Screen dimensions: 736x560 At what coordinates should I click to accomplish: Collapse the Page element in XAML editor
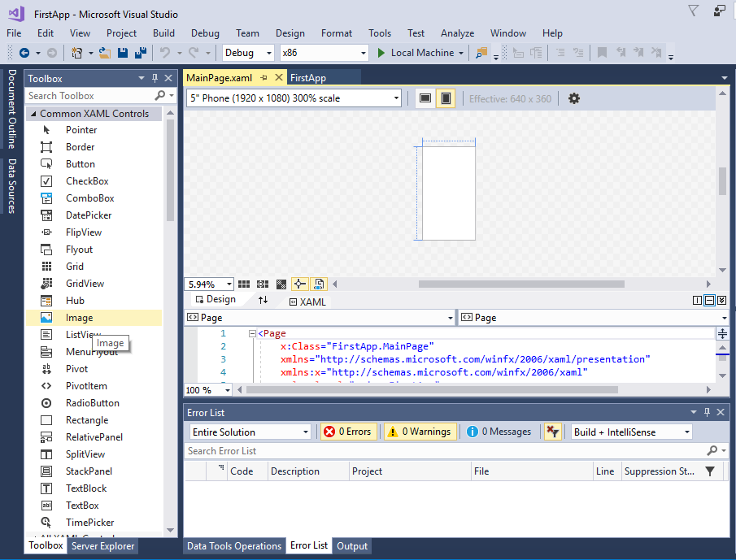(x=252, y=333)
